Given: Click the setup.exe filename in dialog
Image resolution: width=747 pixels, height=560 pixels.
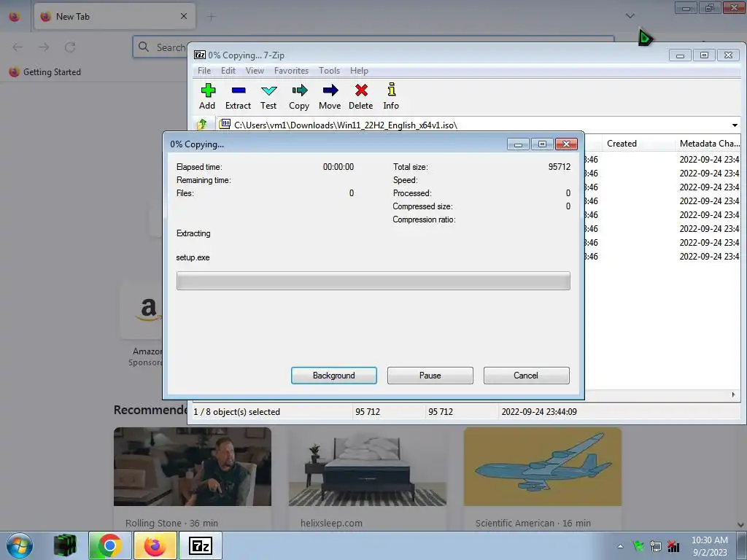Looking at the screenshot, I should pyautogui.click(x=193, y=257).
